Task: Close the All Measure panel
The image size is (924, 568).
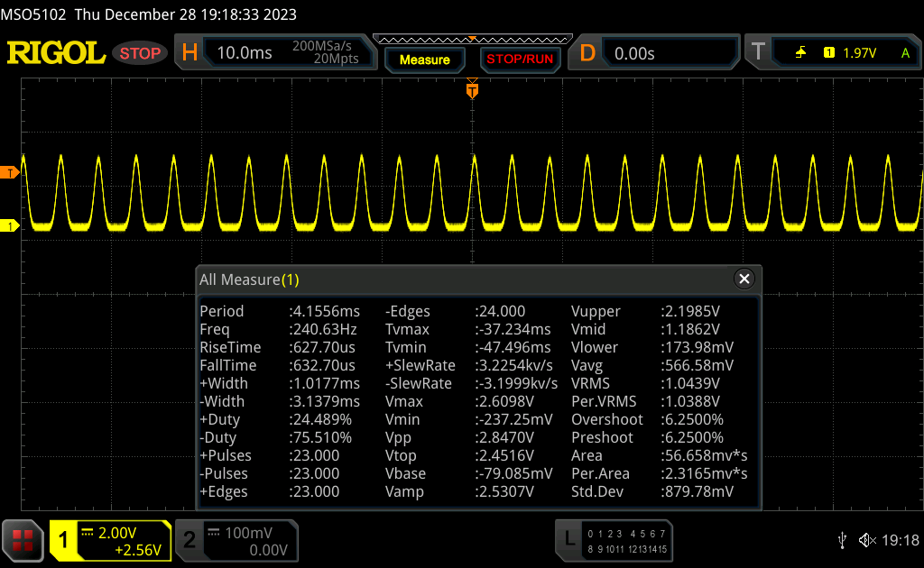Action: click(744, 279)
